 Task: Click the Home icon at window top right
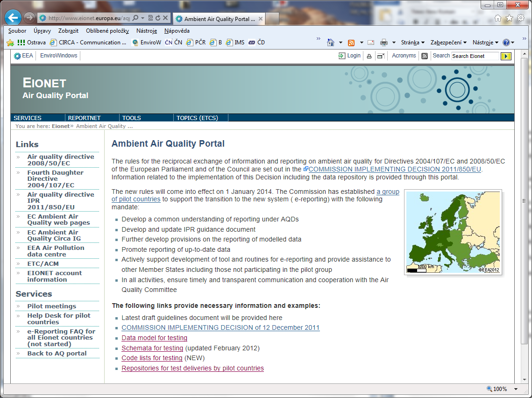(x=498, y=18)
